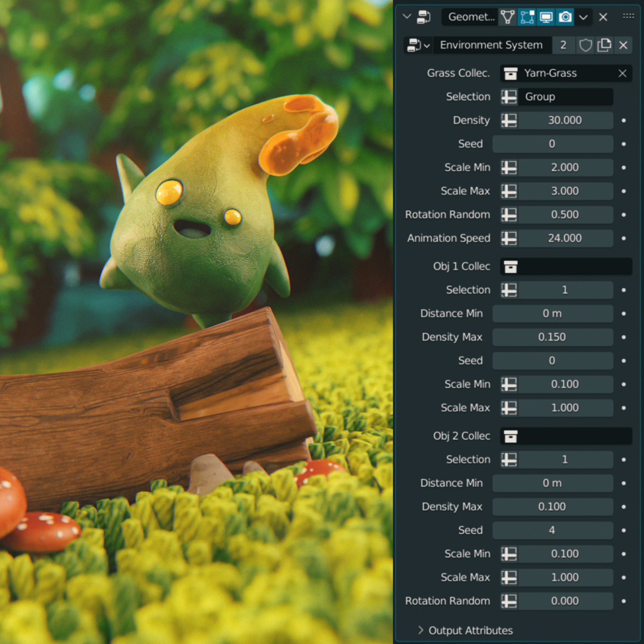Click the Seed input field under Obj 2
The width and height of the screenshot is (644, 644).
coord(552,530)
